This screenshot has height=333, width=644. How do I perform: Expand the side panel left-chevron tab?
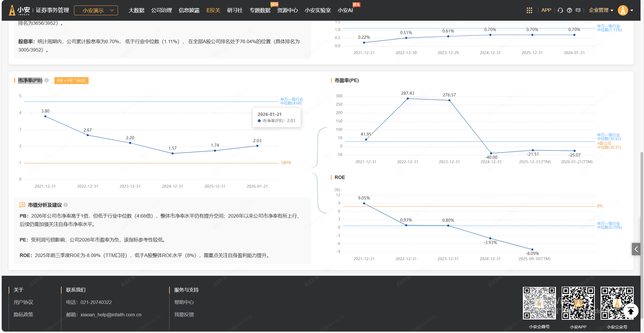636,249
